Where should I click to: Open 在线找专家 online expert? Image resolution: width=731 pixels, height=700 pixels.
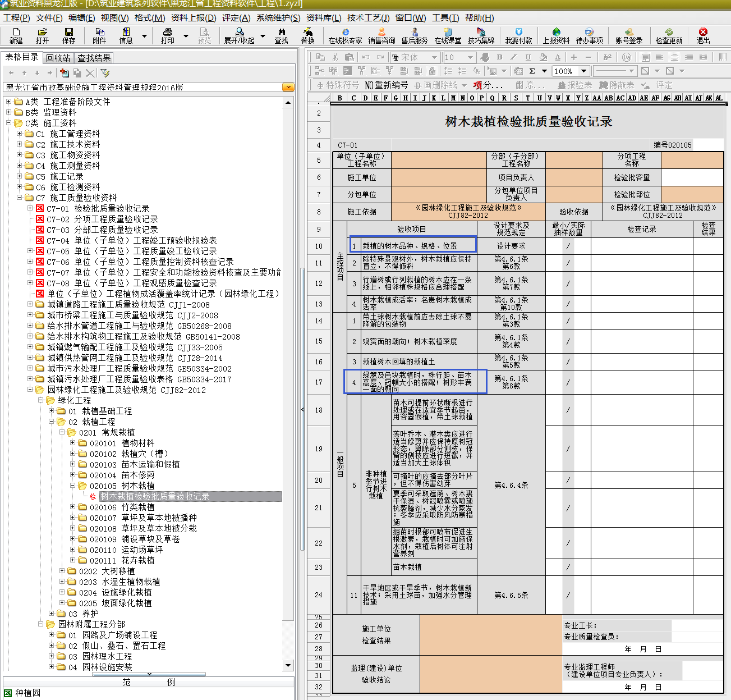click(345, 36)
